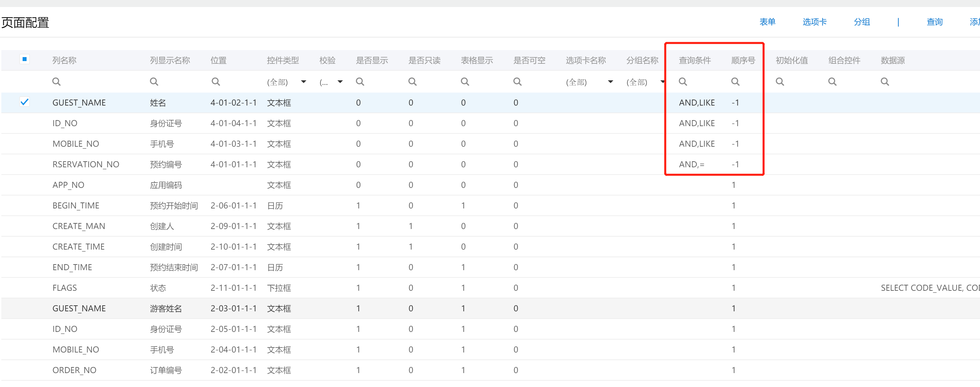Click search icon under 列显示名称 column
The height and width of the screenshot is (387, 980).
click(x=154, y=82)
